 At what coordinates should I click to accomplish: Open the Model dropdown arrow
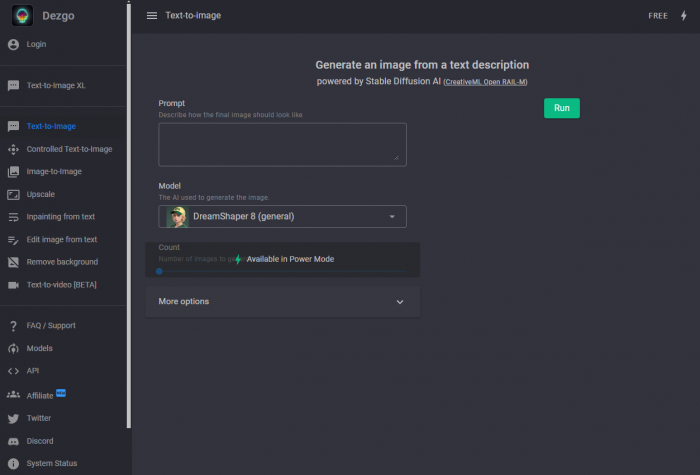coord(392,217)
